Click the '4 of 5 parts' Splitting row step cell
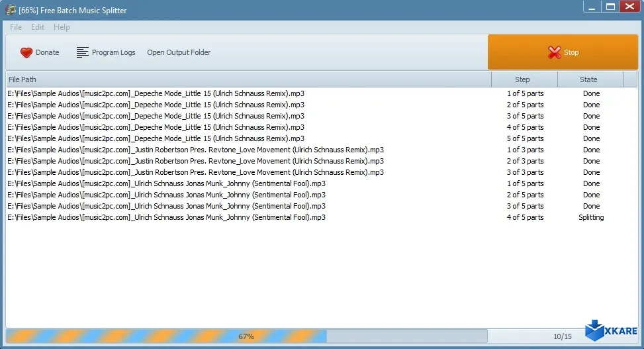Viewport: 644px width, 349px height. [x=525, y=217]
